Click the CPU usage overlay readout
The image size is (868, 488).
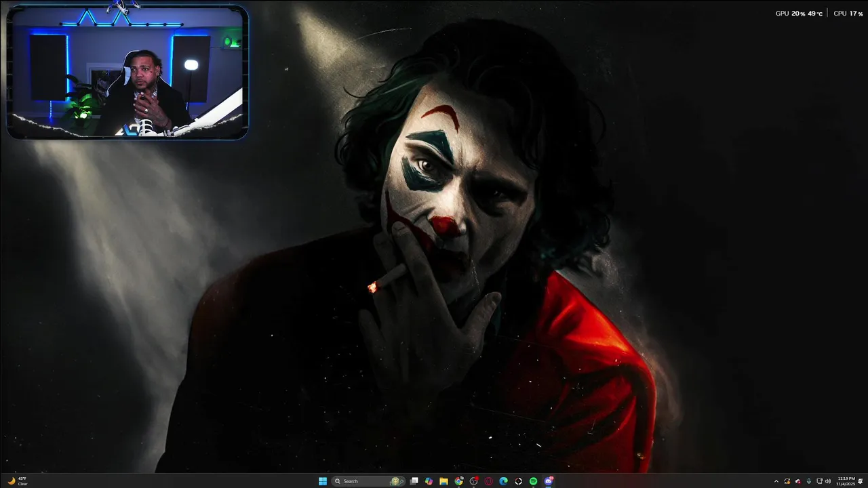(848, 14)
